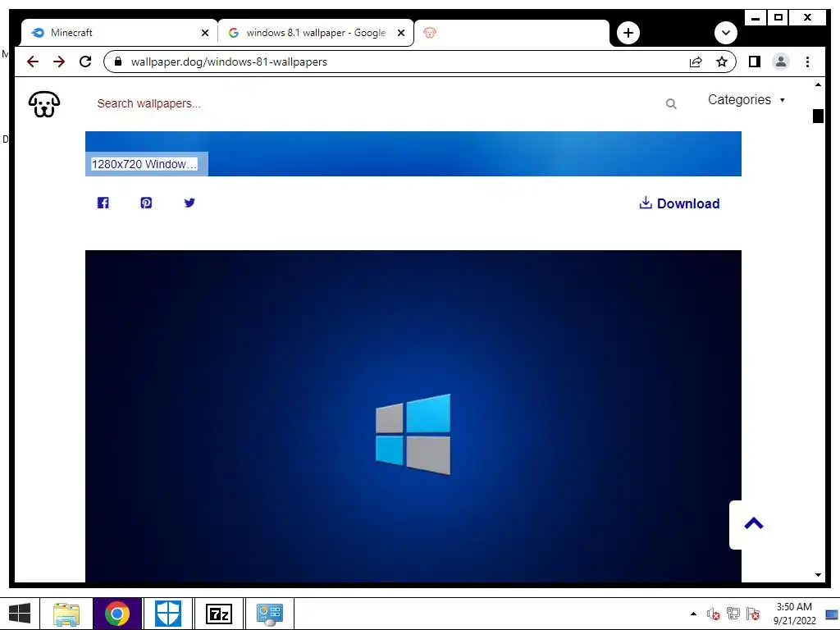Close the Google search tab
The height and width of the screenshot is (630, 840).
click(400, 33)
